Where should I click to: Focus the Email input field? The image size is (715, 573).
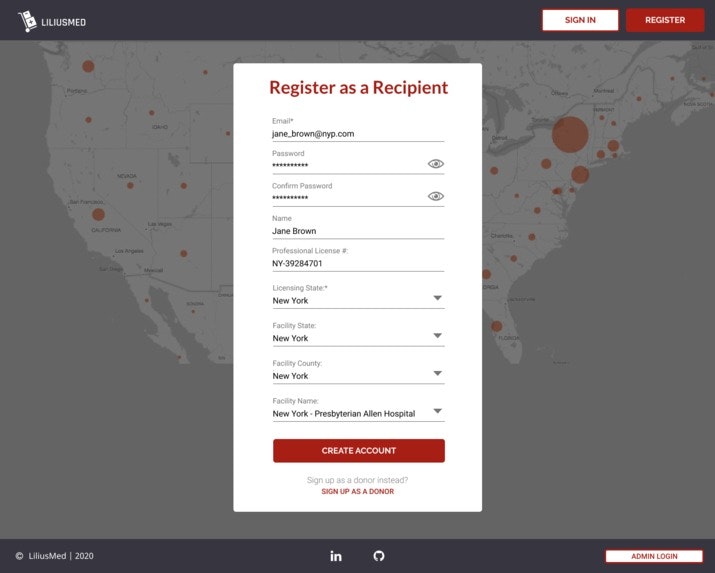point(358,134)
